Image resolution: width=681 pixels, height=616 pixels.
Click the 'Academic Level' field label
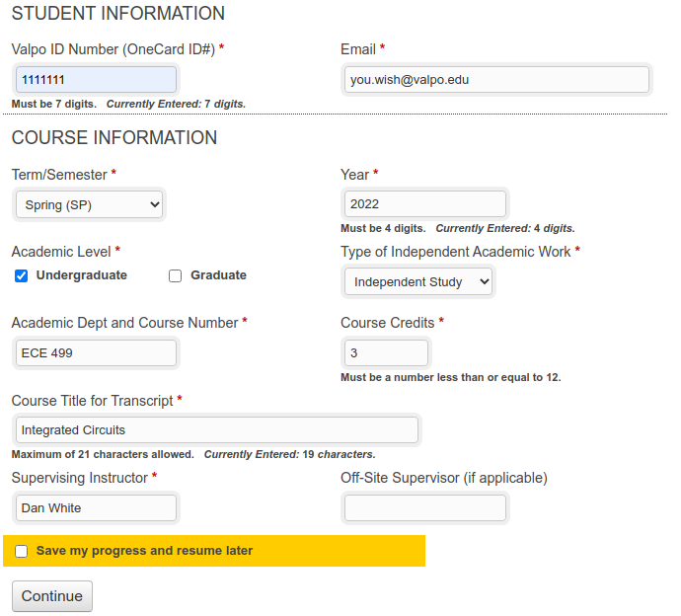[x=61, y=252]
